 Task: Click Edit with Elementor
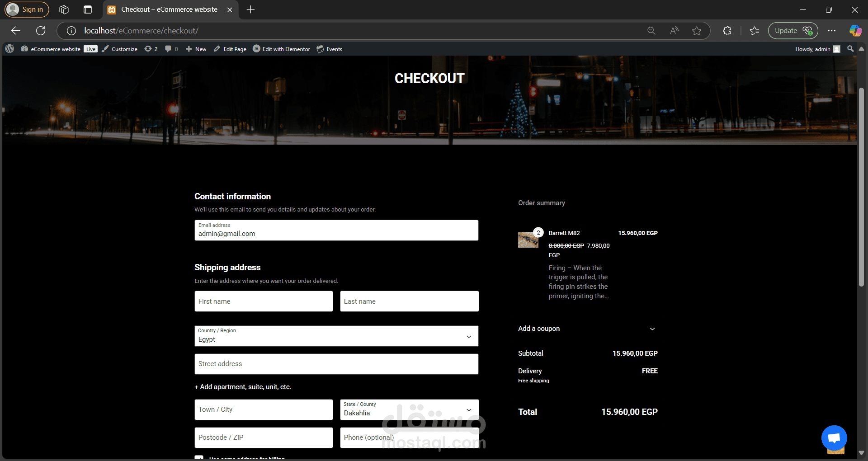(282, 49)
